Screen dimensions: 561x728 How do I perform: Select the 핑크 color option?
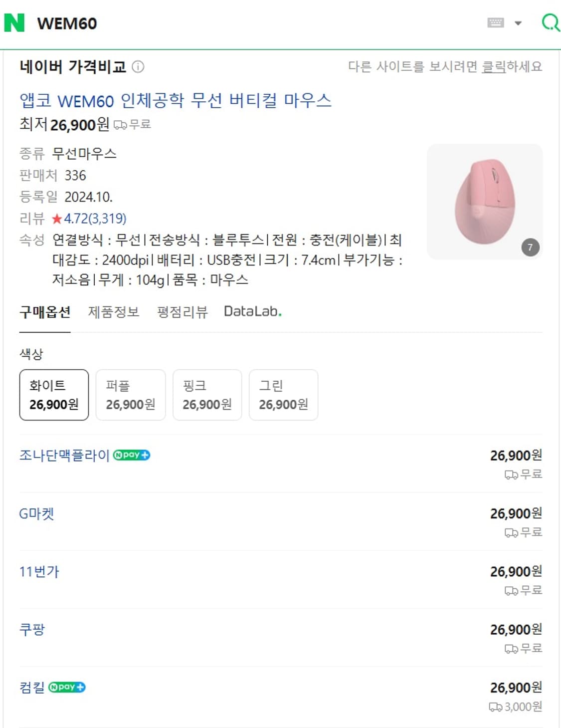click(x=207, y=395)
